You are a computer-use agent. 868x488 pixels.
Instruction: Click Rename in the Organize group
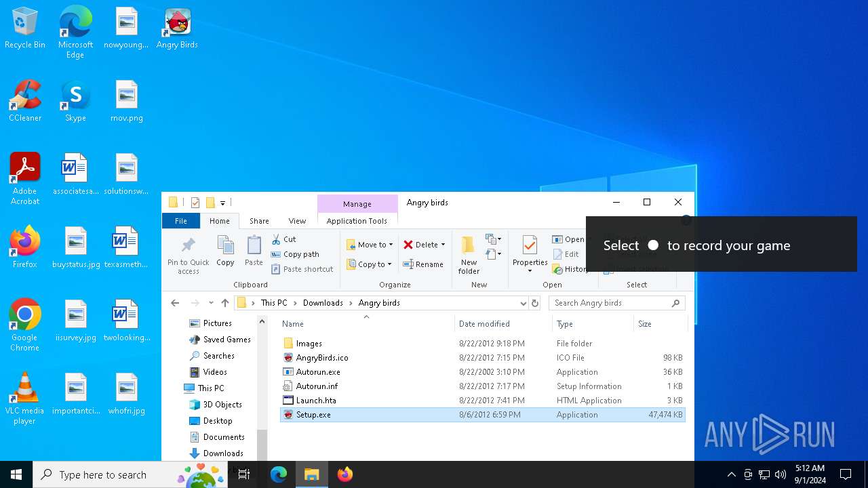click(422, 264)
